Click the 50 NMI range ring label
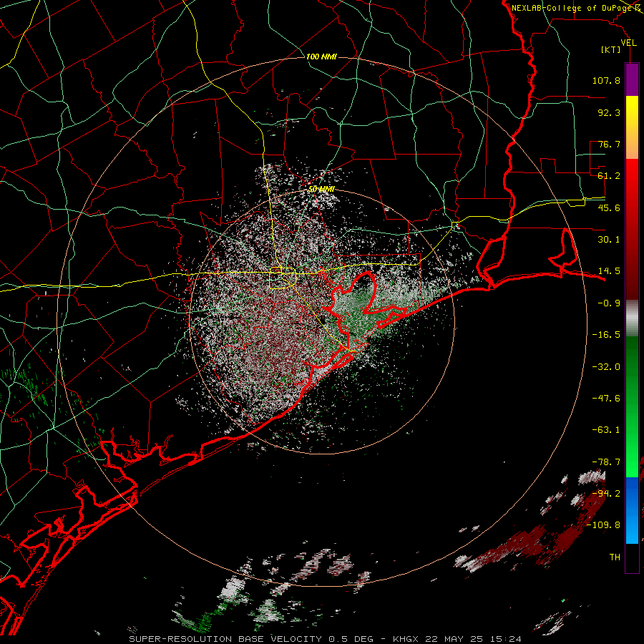 (321, 189)
